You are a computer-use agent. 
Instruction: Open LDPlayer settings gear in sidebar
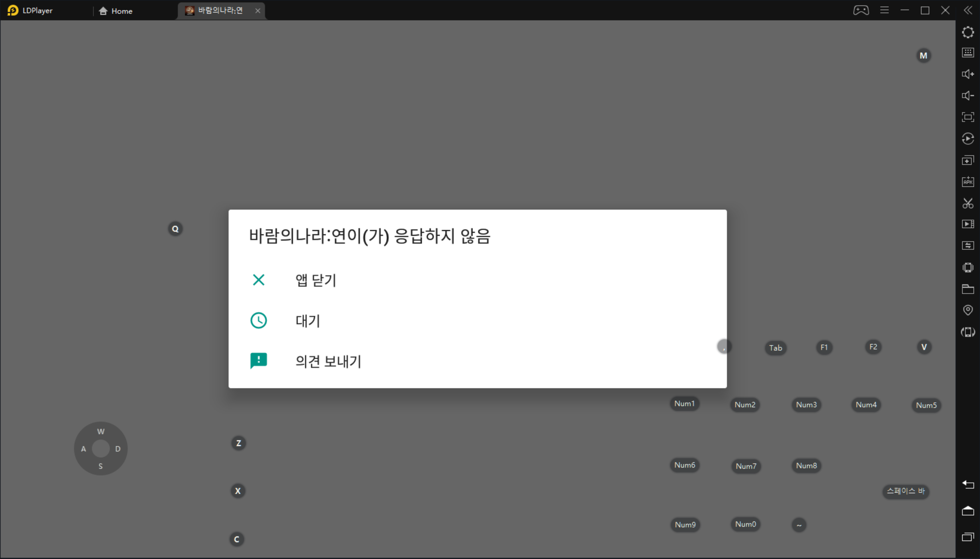coord(968,32)
